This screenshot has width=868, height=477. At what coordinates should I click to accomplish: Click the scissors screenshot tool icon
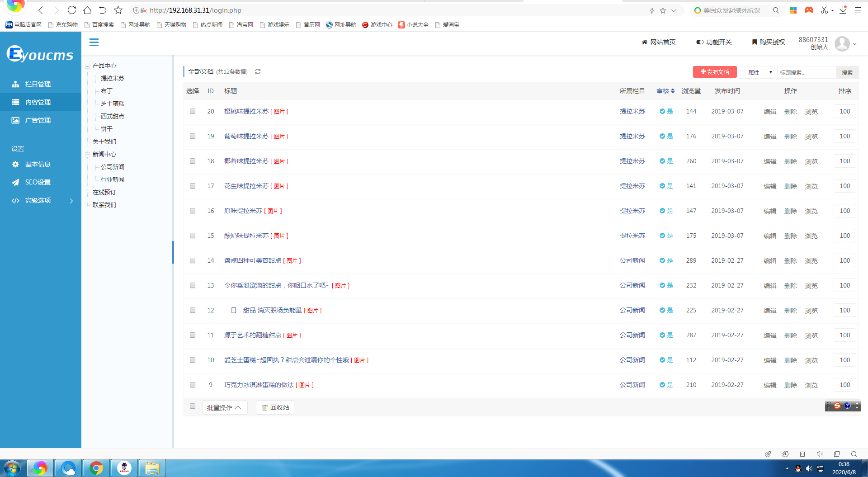[824, 10]
